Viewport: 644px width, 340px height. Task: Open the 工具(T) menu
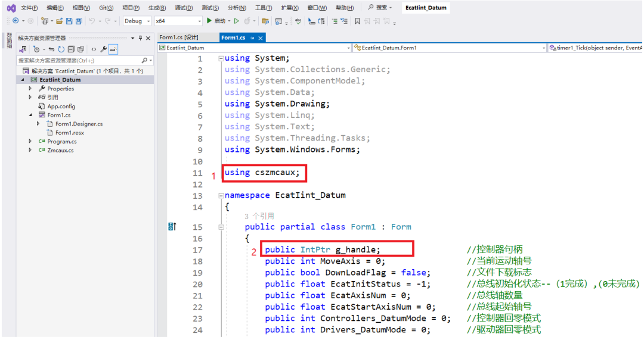[x=264, y=8]
